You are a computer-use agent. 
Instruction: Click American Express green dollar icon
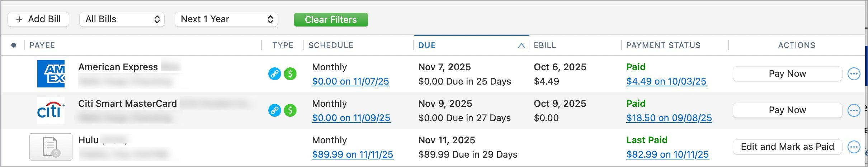coord(290,74)
